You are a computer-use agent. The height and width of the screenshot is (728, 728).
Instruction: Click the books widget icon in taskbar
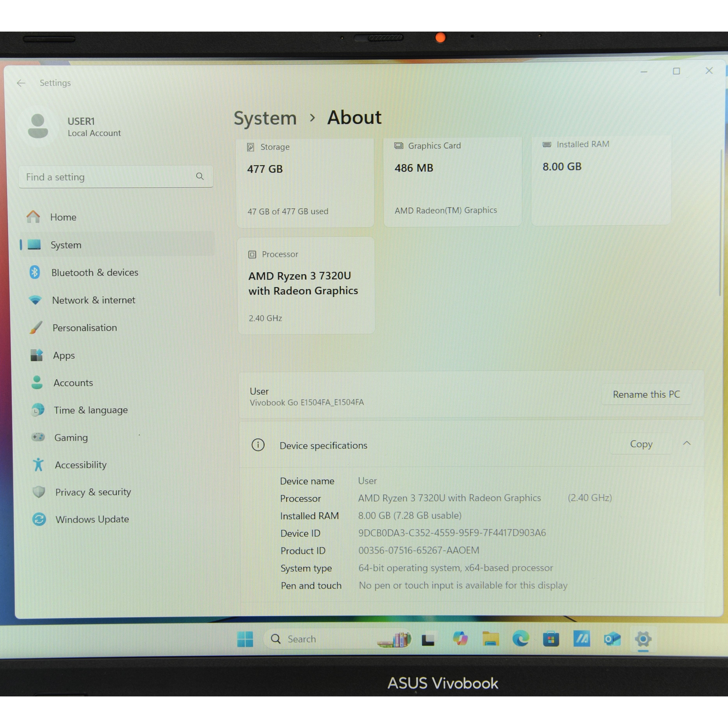pos(394,640)
